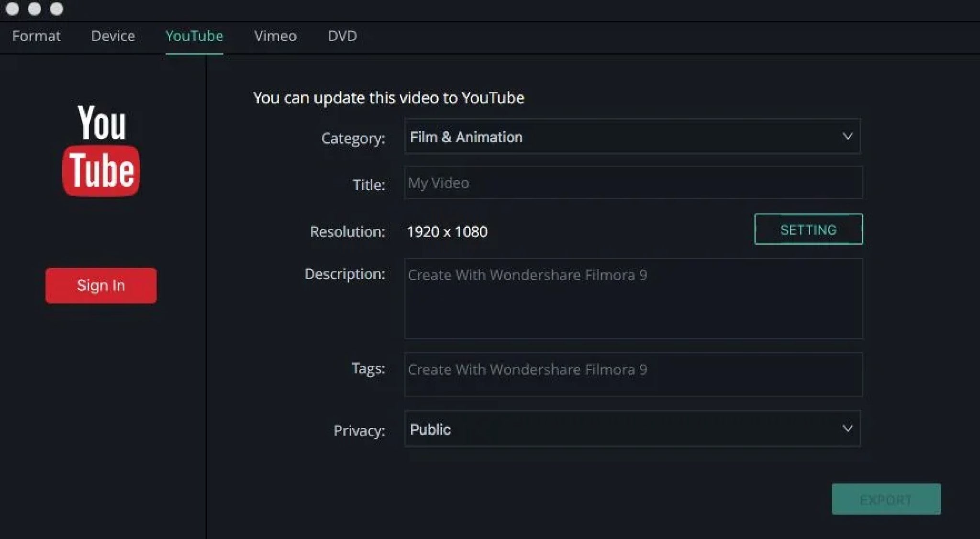
Task: Open resolution options with the SETTING button
Action: pyautogui.click(x=808, y=229)
